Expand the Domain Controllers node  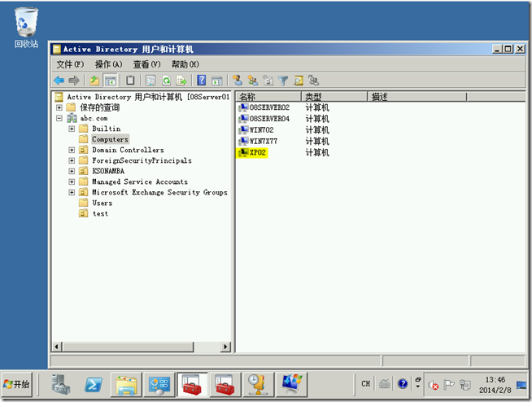click(x=72, y=150)
